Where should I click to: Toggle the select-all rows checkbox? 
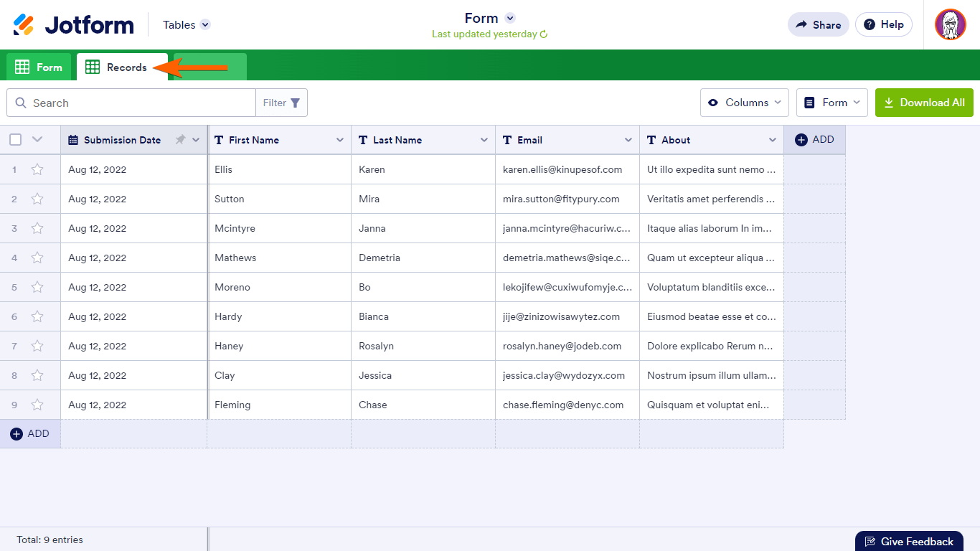tap(15, 140)
